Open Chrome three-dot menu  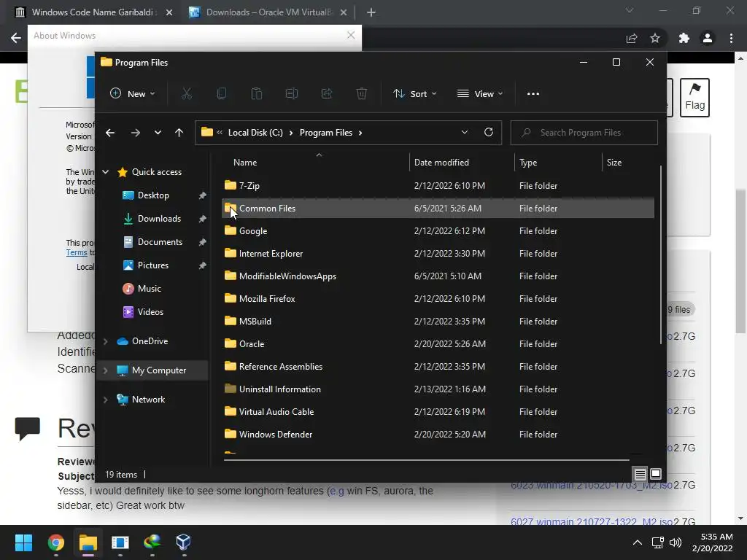(x=731, y=38)
